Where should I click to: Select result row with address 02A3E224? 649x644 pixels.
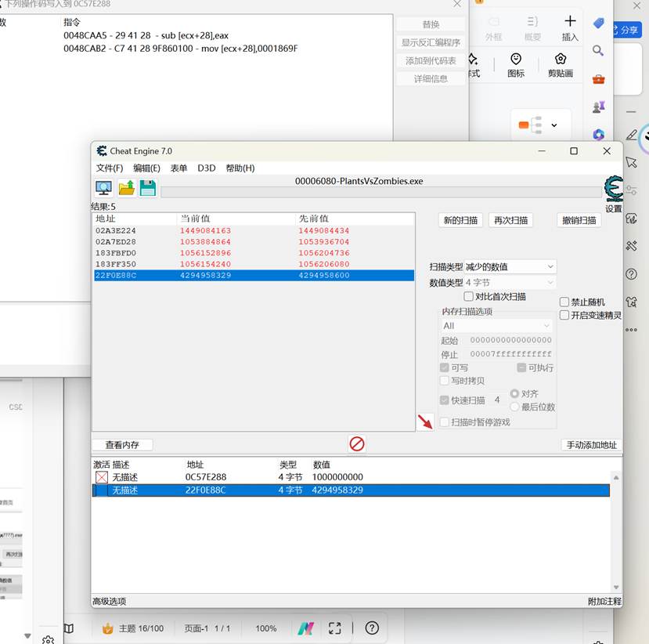tap(254, 230)
